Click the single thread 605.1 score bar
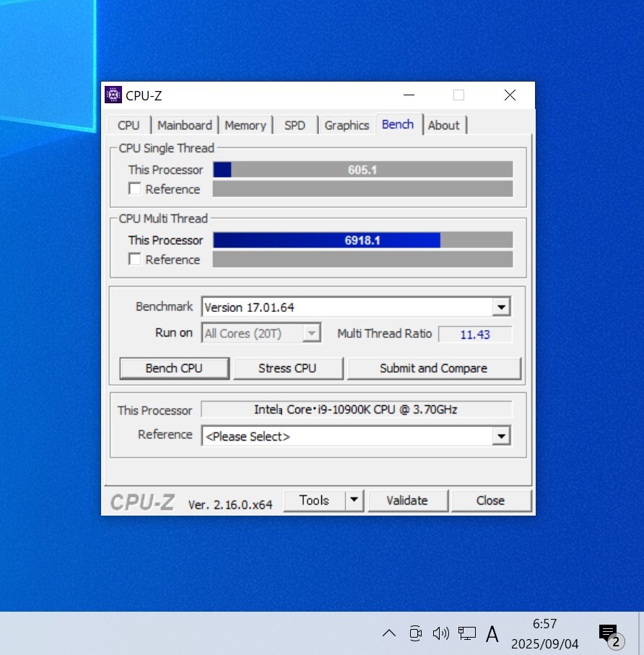Screen dimensions: 644x655 pyautogui.click(x=362, y=170)
